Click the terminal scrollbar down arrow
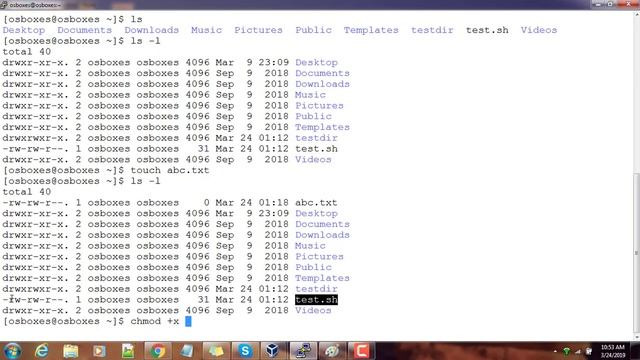The height and width of the screenshot is (360, 640). (636, 337)
